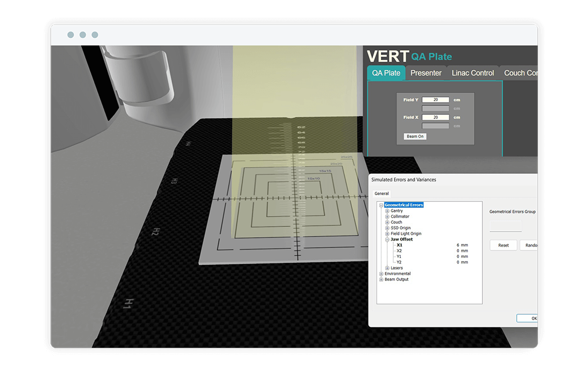Collapse the Geometrical Errors node
Image resolution: width=588 pixels, height=383 pixels.
[381, 205]
